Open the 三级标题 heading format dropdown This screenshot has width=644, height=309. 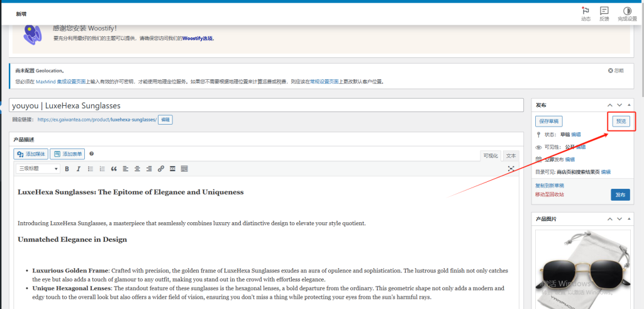(38, 169)
